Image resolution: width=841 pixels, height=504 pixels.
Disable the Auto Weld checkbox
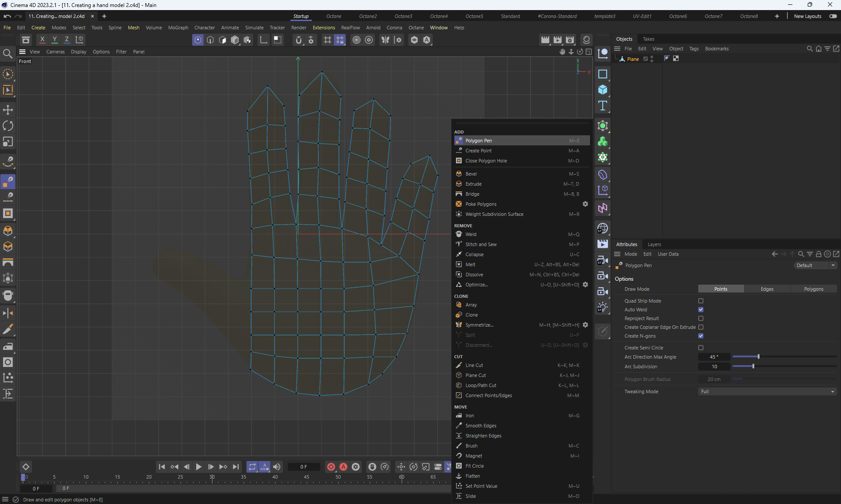pyautogui.click(x=701, y=310)
